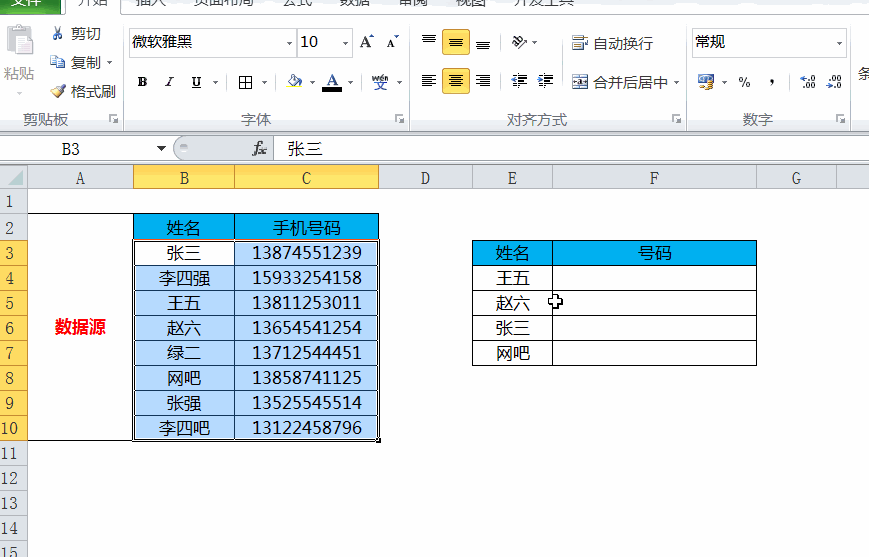
Task: Click the accounting number format icon
Action: (706, 82)
